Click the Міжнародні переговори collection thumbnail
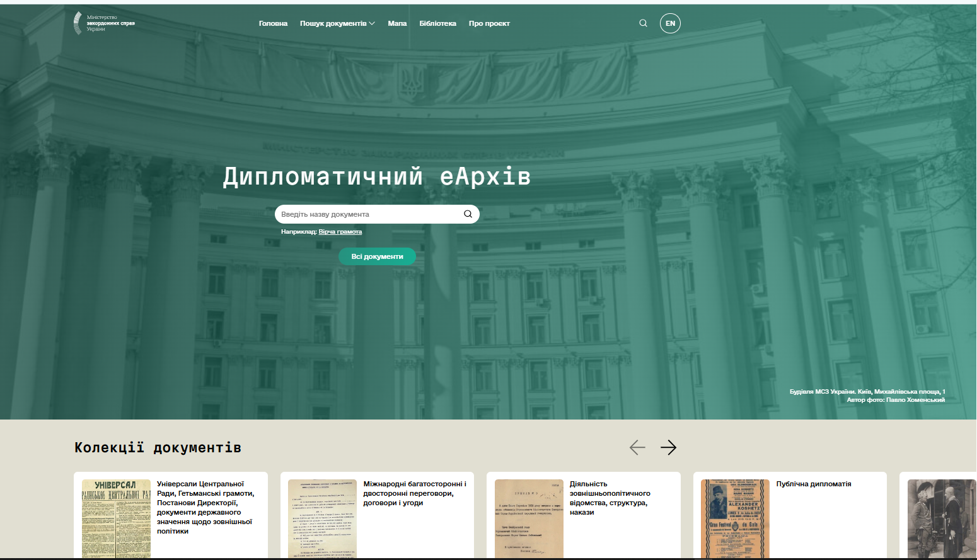977x560 pixels. click(322, 518)
